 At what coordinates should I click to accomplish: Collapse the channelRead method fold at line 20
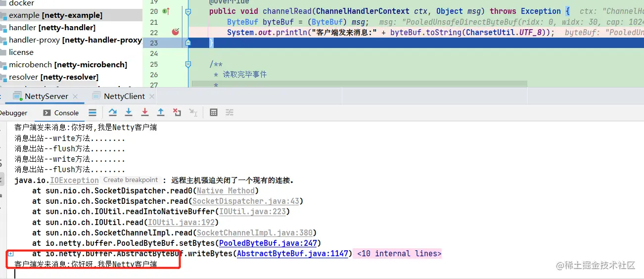(x=188, y=11)
